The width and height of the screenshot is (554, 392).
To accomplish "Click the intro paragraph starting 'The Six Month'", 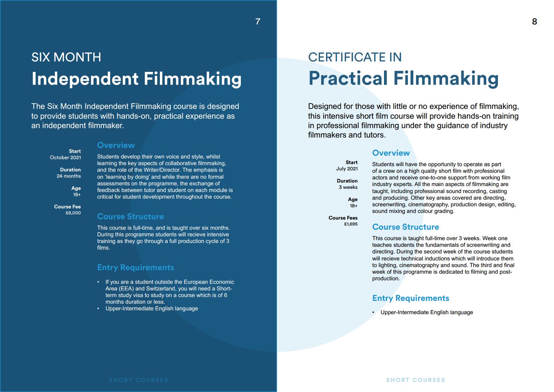I will tap(135, 116).
